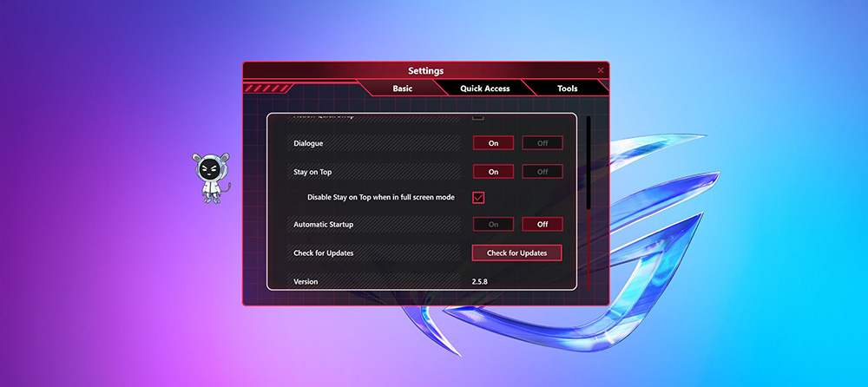Click the Check for Updates button
Screen dimensions: 868x387
[517, 253]
